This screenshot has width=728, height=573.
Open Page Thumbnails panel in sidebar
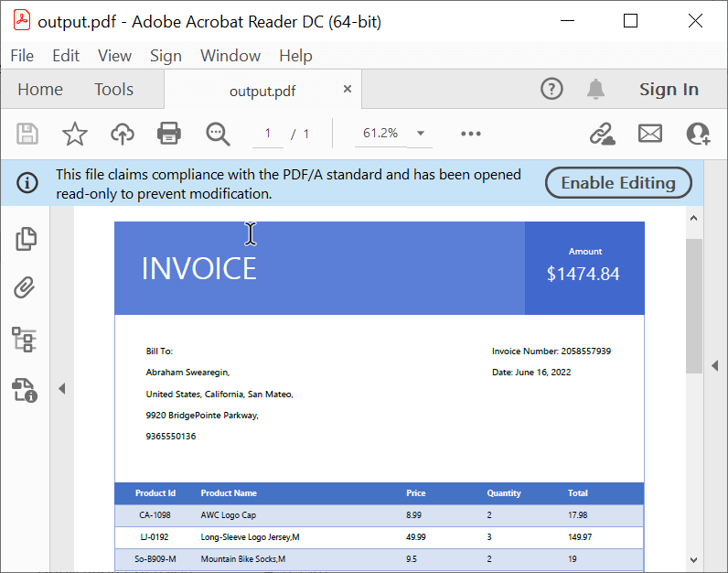tap(26, 239)
